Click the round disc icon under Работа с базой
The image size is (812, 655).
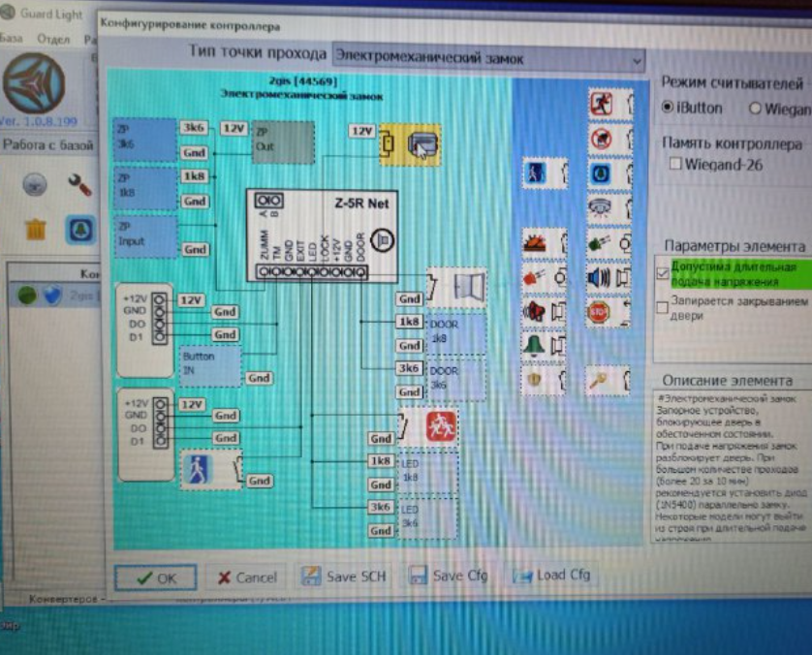[x=35, y=185]
